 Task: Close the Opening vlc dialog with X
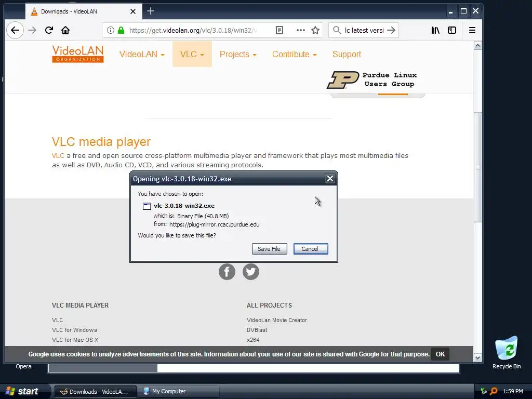pyautogui.click(x=330, y=179)
